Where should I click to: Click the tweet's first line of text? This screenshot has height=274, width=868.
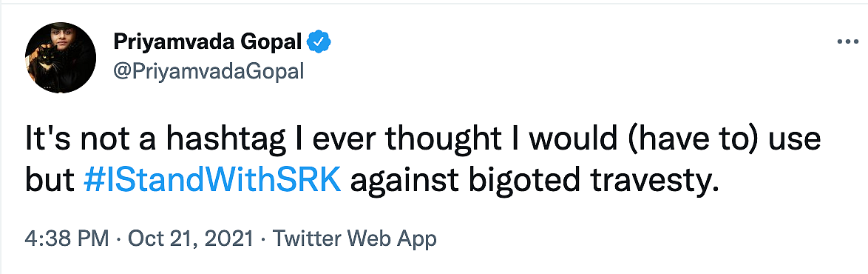422,140
